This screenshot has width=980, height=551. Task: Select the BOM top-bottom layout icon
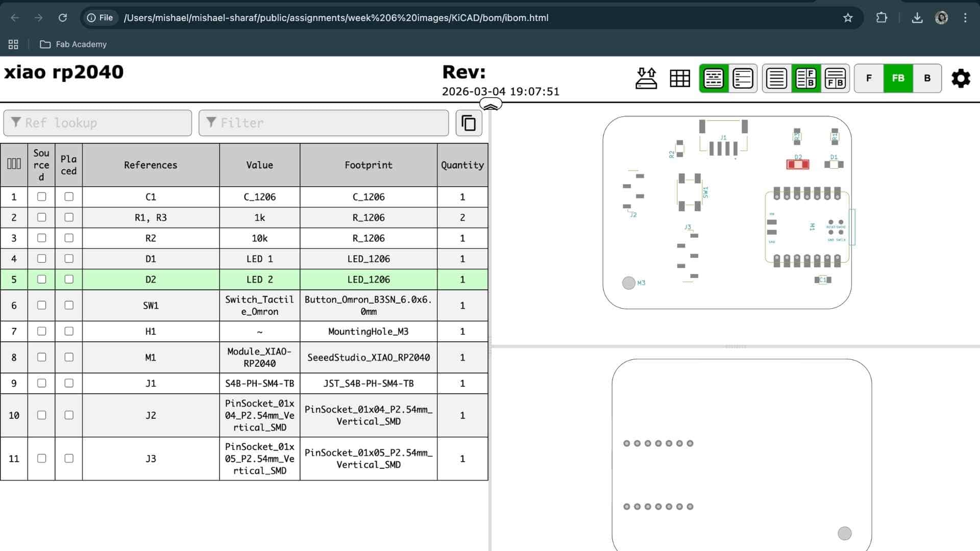click(x=835, y=78)
